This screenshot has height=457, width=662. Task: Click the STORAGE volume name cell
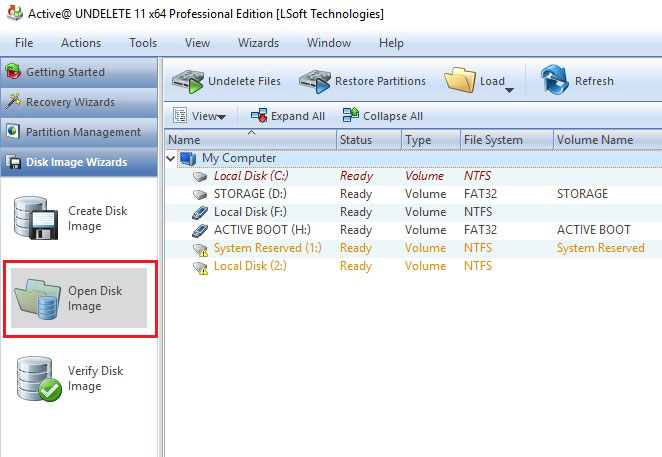pos(582,194)
